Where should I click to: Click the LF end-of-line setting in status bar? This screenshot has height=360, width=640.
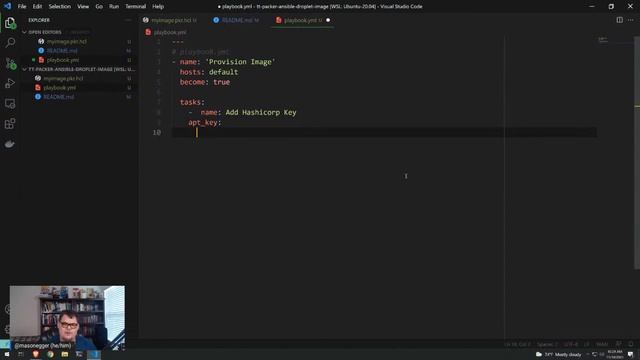point(587,344)
